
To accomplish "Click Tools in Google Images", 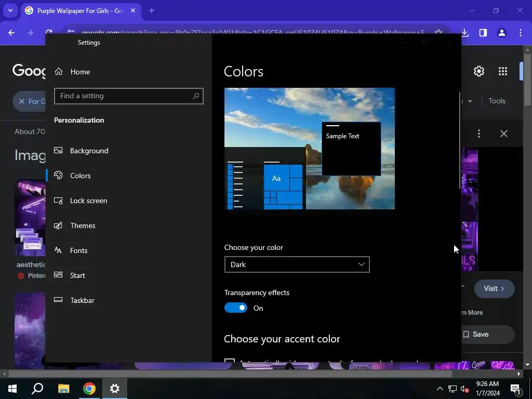I will click(x=497, y=101).
